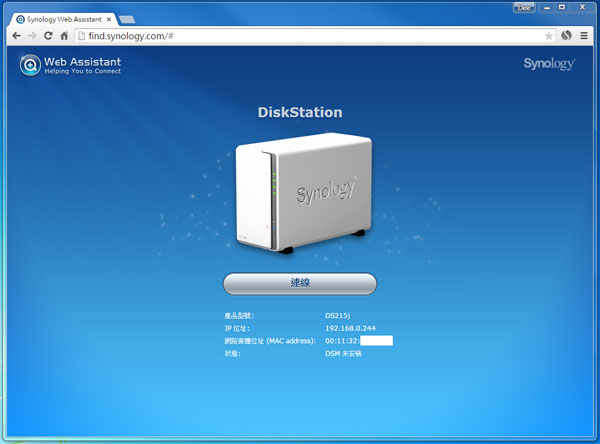This screenshot has width=600, height=444.
Task: Click the Web Assistant magnifier logo
Action: (30, 66)
